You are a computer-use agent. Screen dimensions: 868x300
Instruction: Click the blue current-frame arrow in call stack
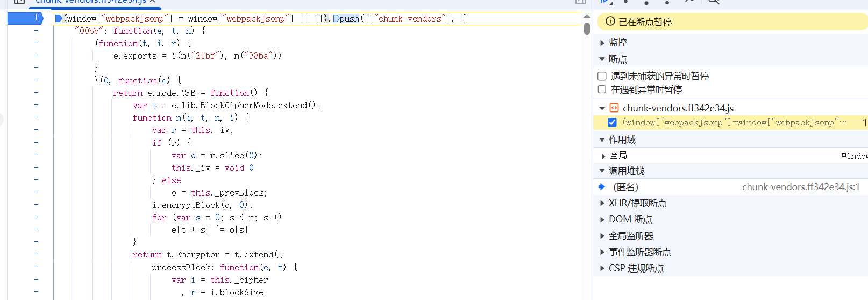tap(602, 187)
